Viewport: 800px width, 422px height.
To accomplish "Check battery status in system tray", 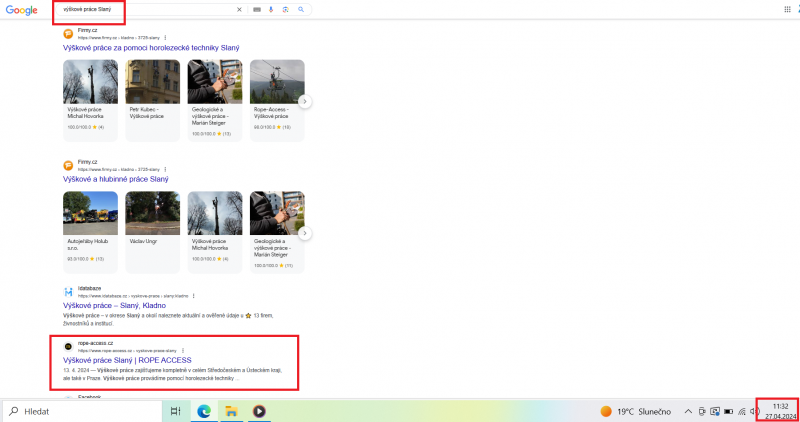I will (x=729, y=411).
